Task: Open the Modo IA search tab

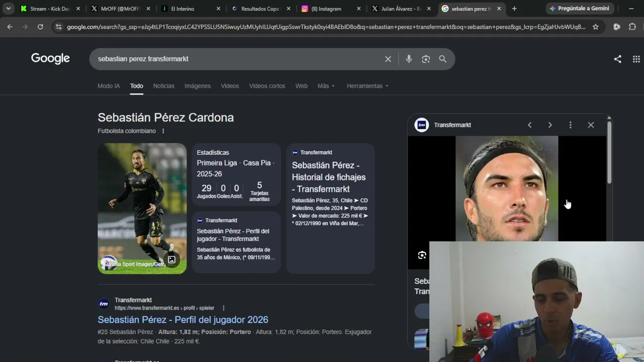Action: click(x=109, y=86)
